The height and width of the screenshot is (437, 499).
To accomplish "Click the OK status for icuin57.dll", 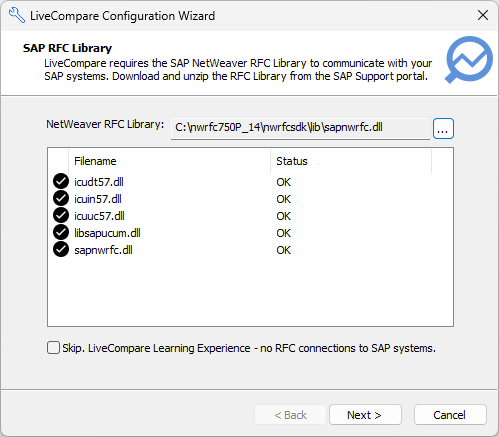I will point(283,199).
